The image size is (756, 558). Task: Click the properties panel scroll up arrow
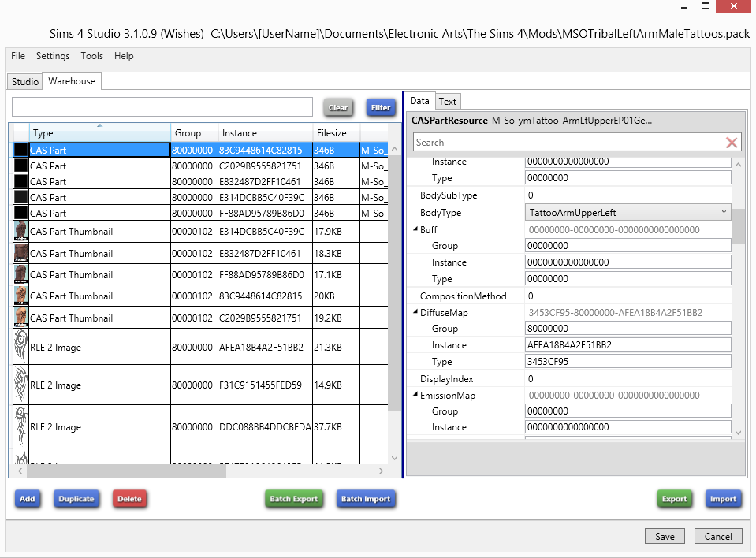pyautogui.click(x=738, y=165)
